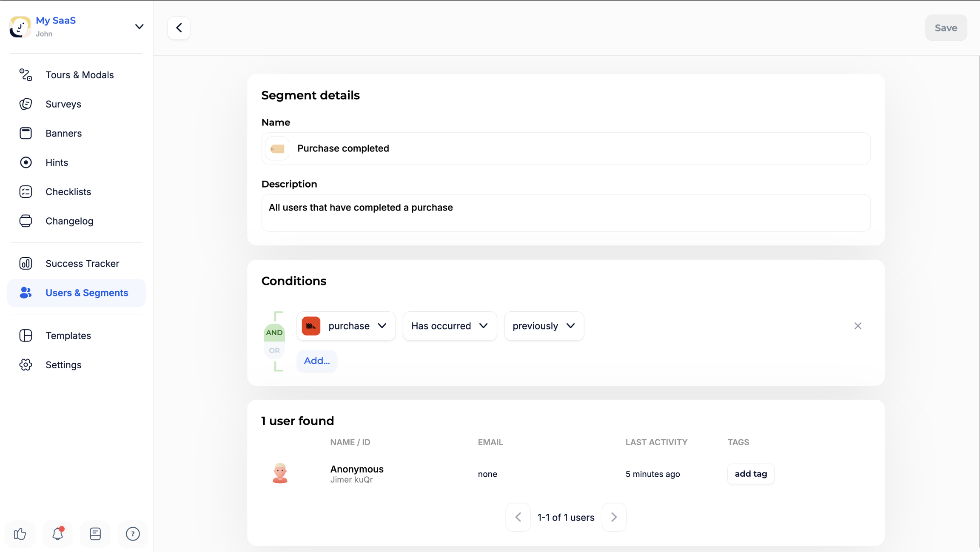The image size is (980, 552).
Task: Click the segment Description text field
Action: point(566,213)
